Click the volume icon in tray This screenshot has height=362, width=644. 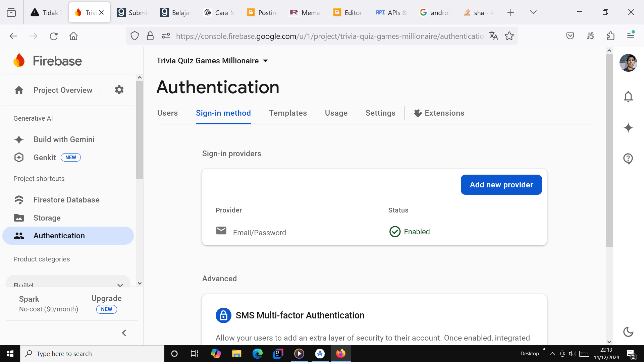click(572, 354)
